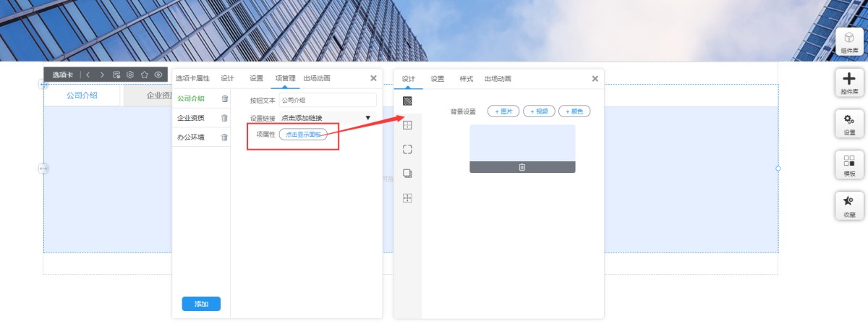Add background via + 图片 button
Screen dimensions: 868x327
click(503, 111)
